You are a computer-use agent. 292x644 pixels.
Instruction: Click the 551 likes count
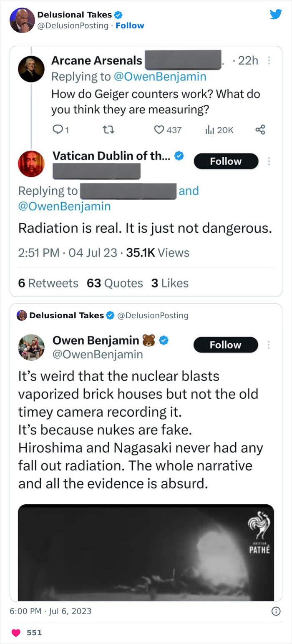[x=35, y=632]
